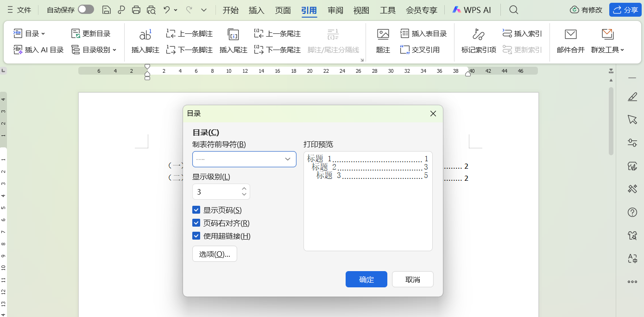This screenshot has width=644, height=317.
Task: Disable the 使用超链接 checkbox
Action: click(x=196, y=236)
